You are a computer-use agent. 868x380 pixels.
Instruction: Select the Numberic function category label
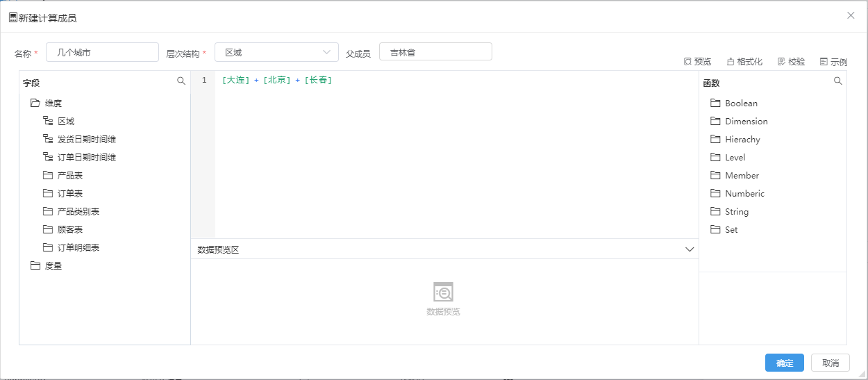744,193
